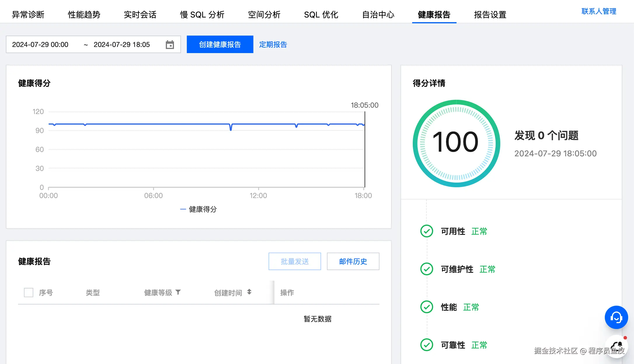Click the 性能 green checkmark icon
This screenshot has width=634, height=364.
tap(426, 307)
